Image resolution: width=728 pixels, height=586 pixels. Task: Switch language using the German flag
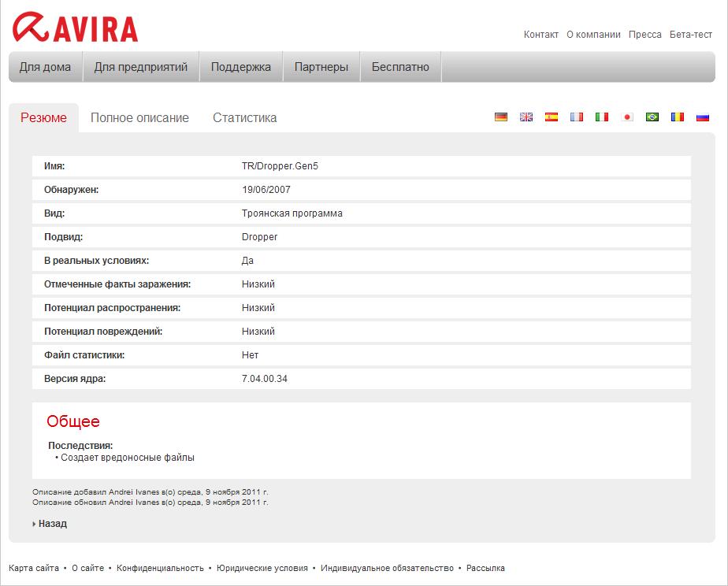coord(501,117)
